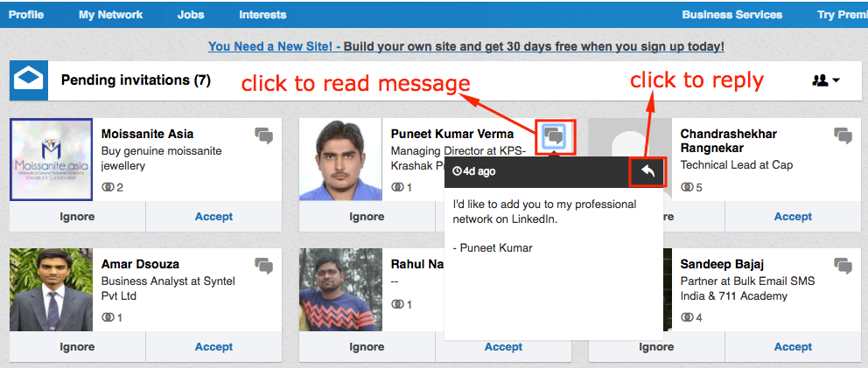Ignore Moissanite Asia's invitation
This screenshot has height=368, width=868.
coord(78,217)
